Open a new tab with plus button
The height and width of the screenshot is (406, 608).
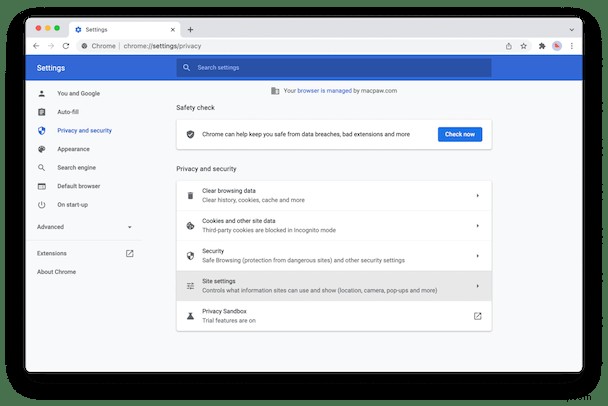(x=190, y=29)
